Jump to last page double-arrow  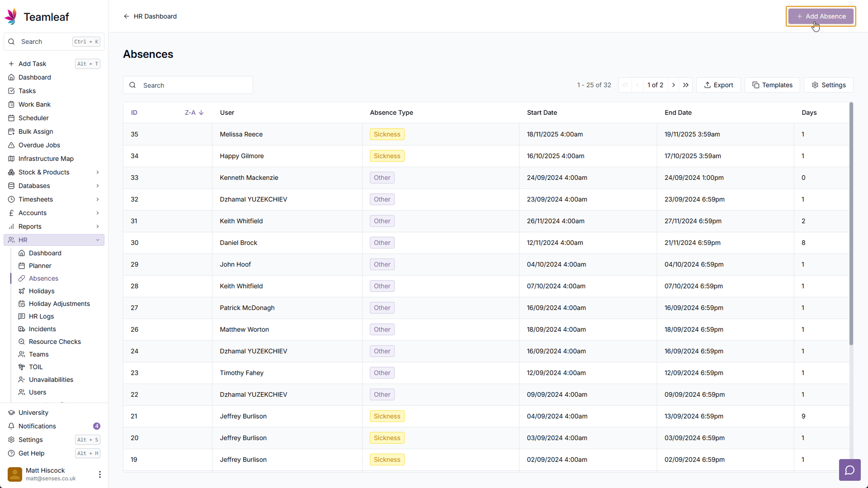pos(686,85)
